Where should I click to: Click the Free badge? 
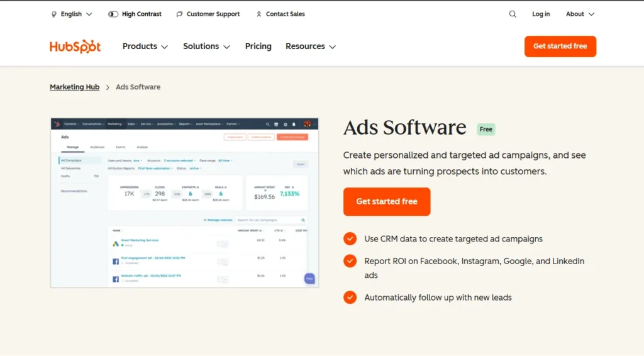click(x=486, y=130)
